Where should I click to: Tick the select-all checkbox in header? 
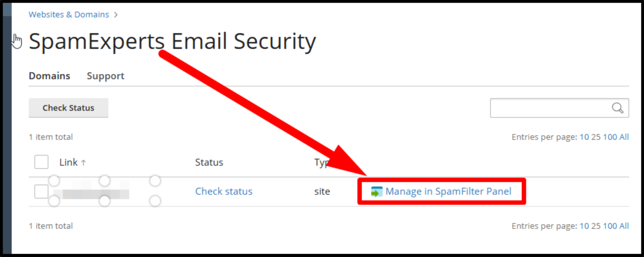(x=41, y=162)
